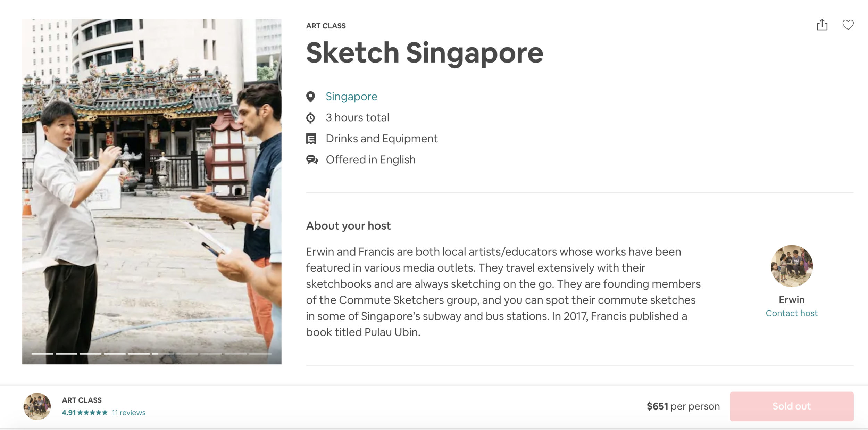The width and height of the screenshot is (868, 430).
Task: Click the speech bubbles language icon
Action: tap(312, 160)
